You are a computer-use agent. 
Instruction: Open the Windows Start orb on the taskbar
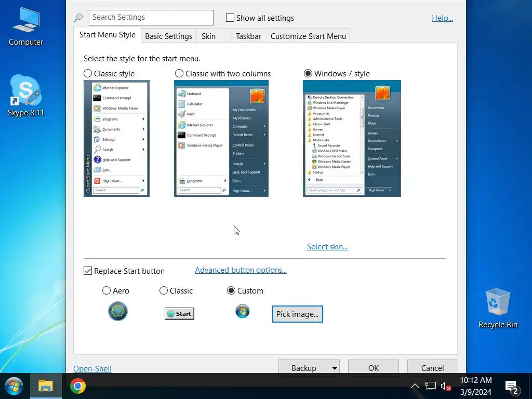[14, 386]
